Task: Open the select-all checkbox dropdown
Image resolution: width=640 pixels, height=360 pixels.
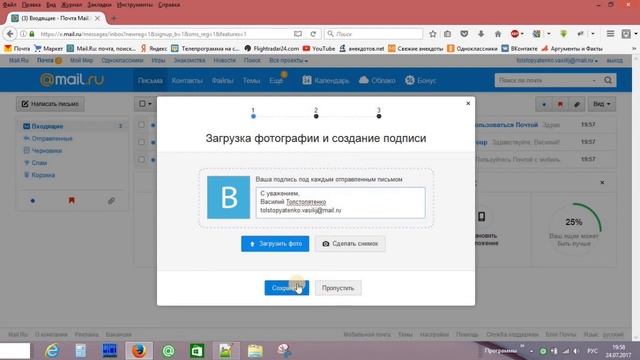Action: pyautogui.click(x=145, y=104)
